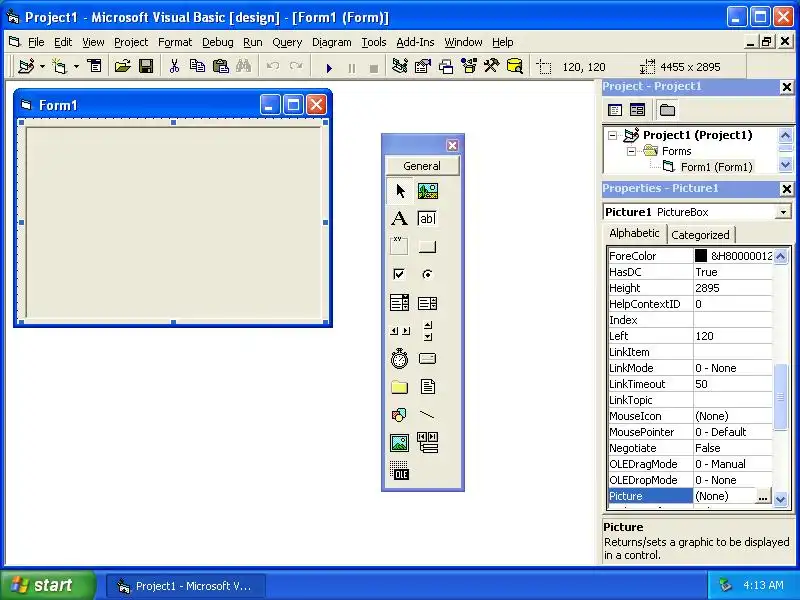Open Toolbox from the toolbar
The width and height of the screenshot is (800, 600).
click(x=492, y=66)
